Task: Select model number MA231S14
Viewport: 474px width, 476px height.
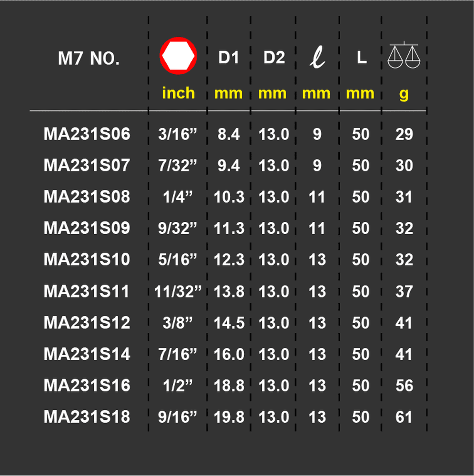Action: [87, 354]
